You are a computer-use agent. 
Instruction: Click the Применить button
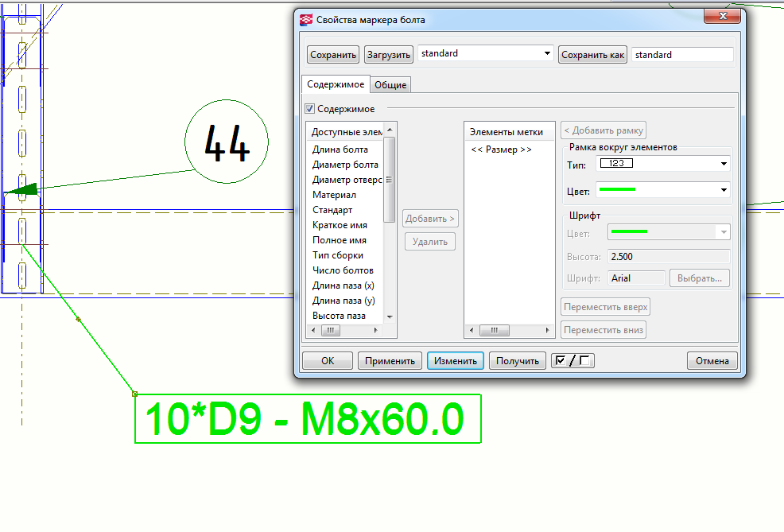[x=390, y=361]
